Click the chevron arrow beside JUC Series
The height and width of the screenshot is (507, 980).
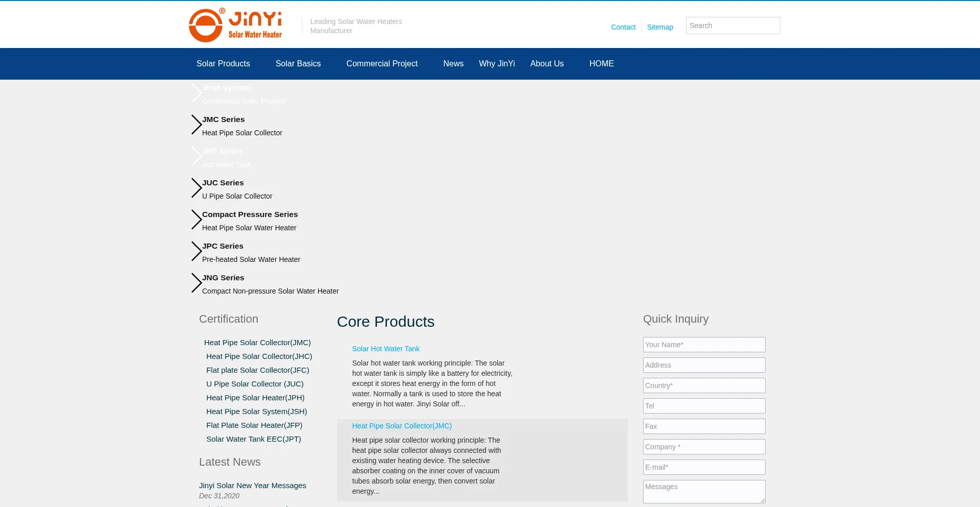click(197, 188)
